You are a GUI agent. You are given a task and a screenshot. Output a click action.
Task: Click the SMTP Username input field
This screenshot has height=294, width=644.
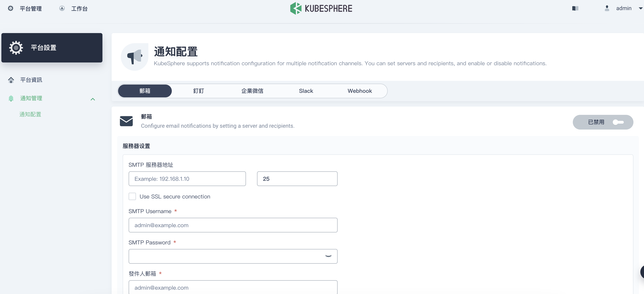point(233,225)
